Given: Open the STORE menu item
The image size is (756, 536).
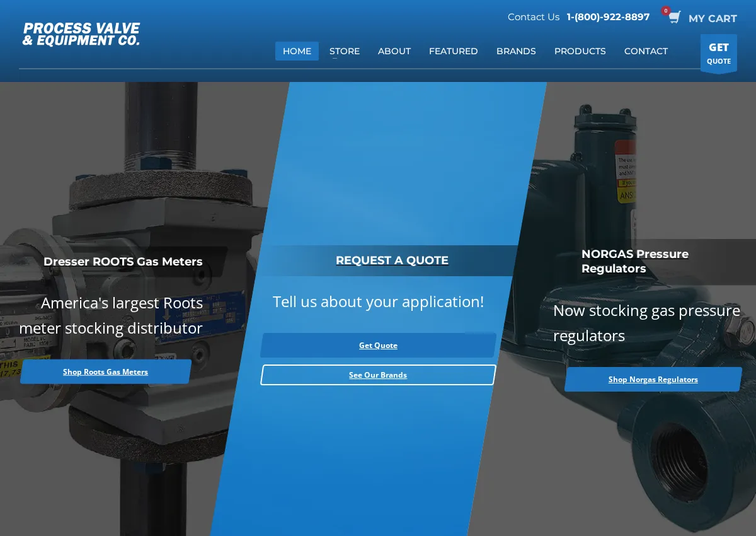Looking at the screenshot, I should tap(345, 51).
